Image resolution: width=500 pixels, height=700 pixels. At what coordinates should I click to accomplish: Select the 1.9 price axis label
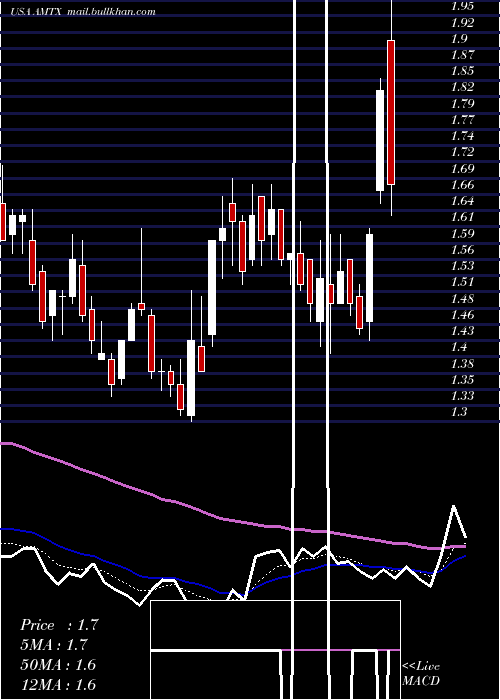click(x=459, y=39)
